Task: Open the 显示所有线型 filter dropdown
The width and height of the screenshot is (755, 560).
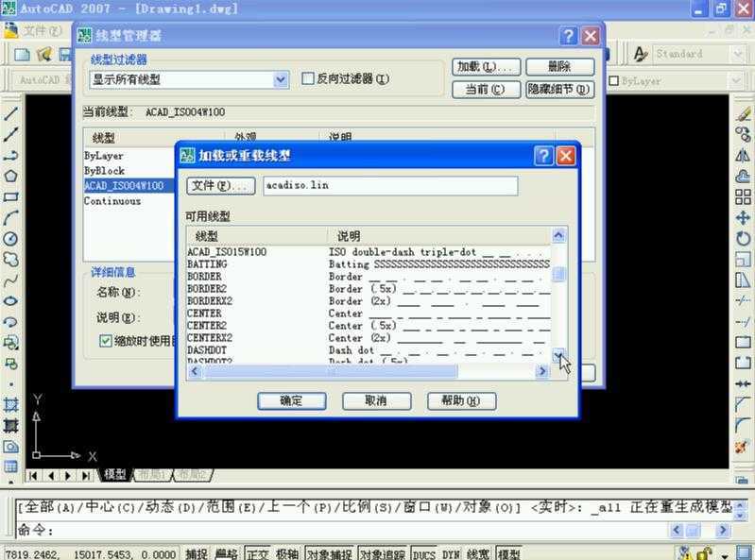Action: pos(281,79)
